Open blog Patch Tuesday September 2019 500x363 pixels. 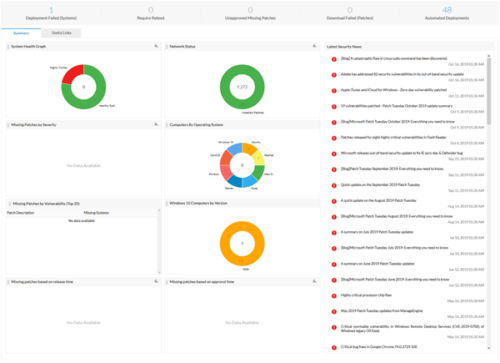pyautogui.click(x=392, y=169)
